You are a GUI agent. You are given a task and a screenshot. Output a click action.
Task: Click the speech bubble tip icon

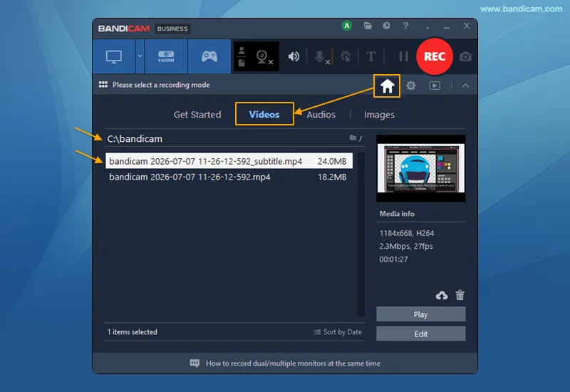(x=195, y=363)
